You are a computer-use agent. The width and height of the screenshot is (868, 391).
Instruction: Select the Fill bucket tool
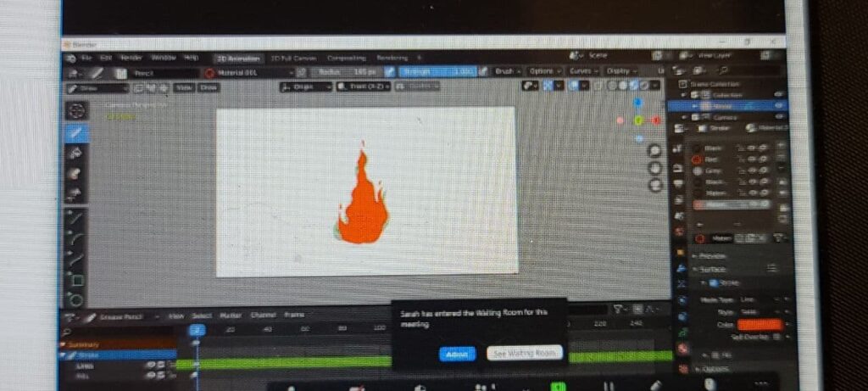(x=76, y=154)
